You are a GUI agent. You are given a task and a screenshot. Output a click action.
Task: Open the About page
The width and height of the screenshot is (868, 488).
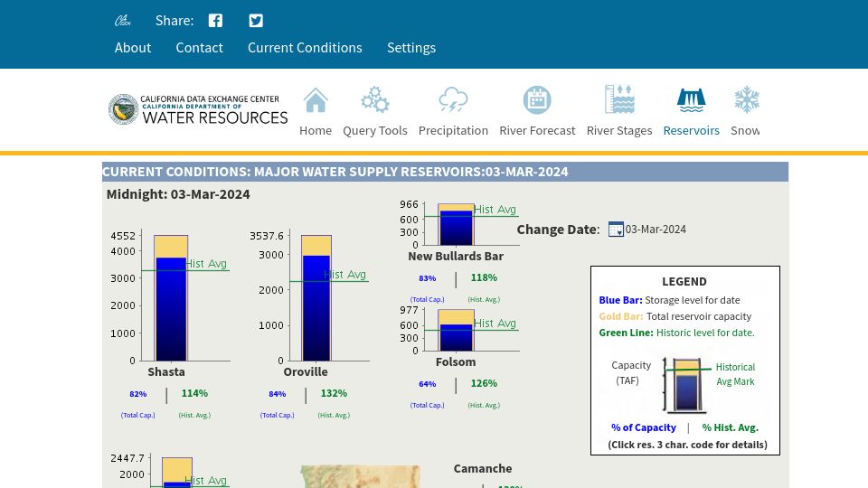pos(133,48)
